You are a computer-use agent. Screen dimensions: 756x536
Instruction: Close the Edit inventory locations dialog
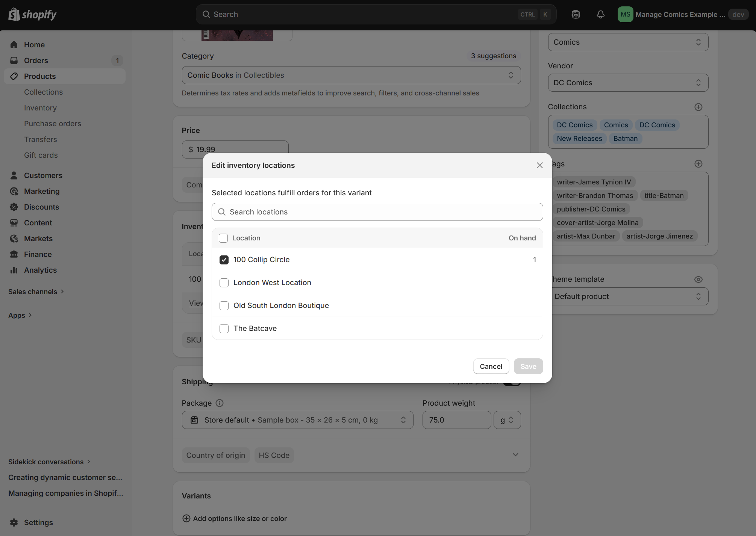click(x=539, y=165)
